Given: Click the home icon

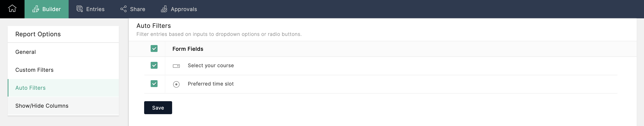Looking at the screenshot, I should 12,9.
